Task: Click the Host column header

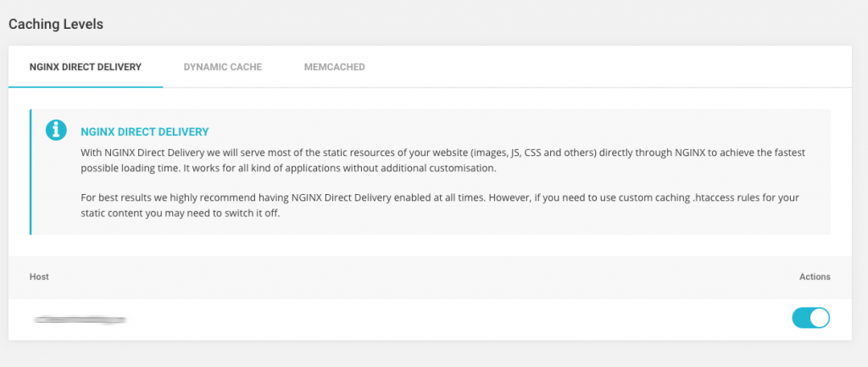Action: click(x=39, y=277)
